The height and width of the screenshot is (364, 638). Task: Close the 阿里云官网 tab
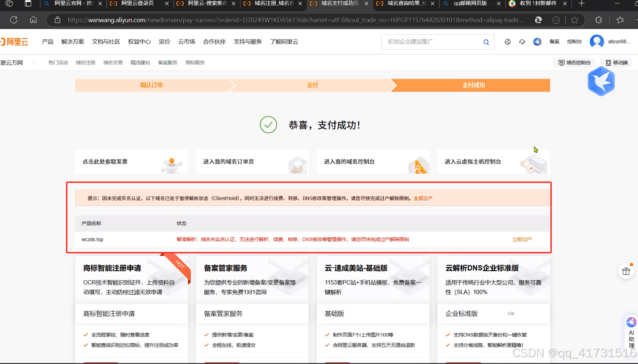100,3
